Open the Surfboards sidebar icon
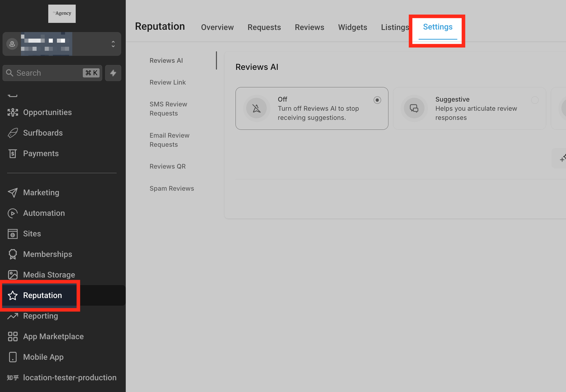The image size is (566, 392). (13, 133)
